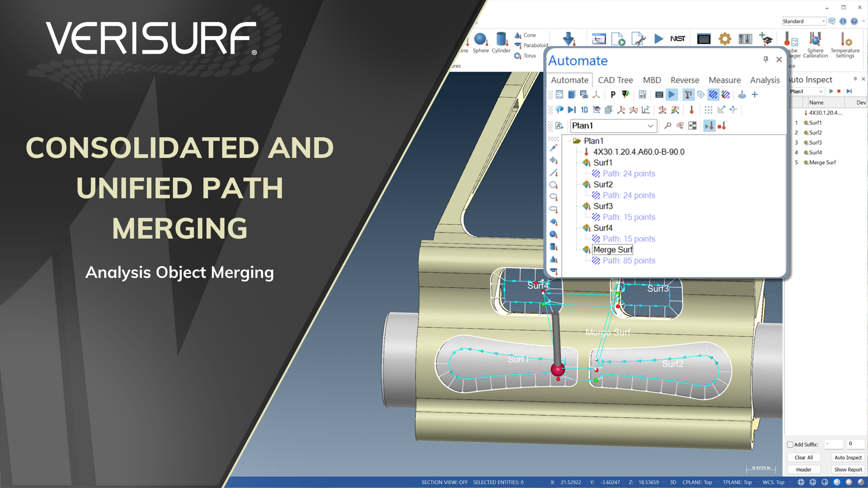868x488 pixels.
Task: Toggle the highlighted play button in Automate toolbar
Action: tap(672, 95)
